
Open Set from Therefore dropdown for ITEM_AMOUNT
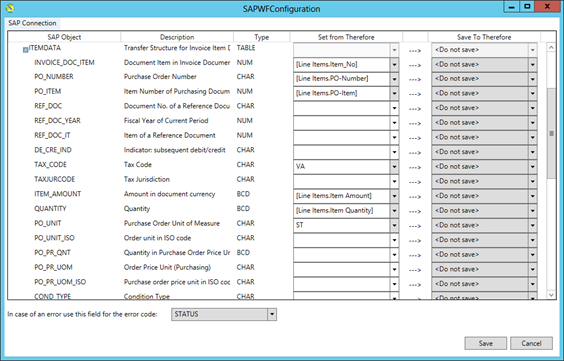pyautogui.click(x=394, y=196)
